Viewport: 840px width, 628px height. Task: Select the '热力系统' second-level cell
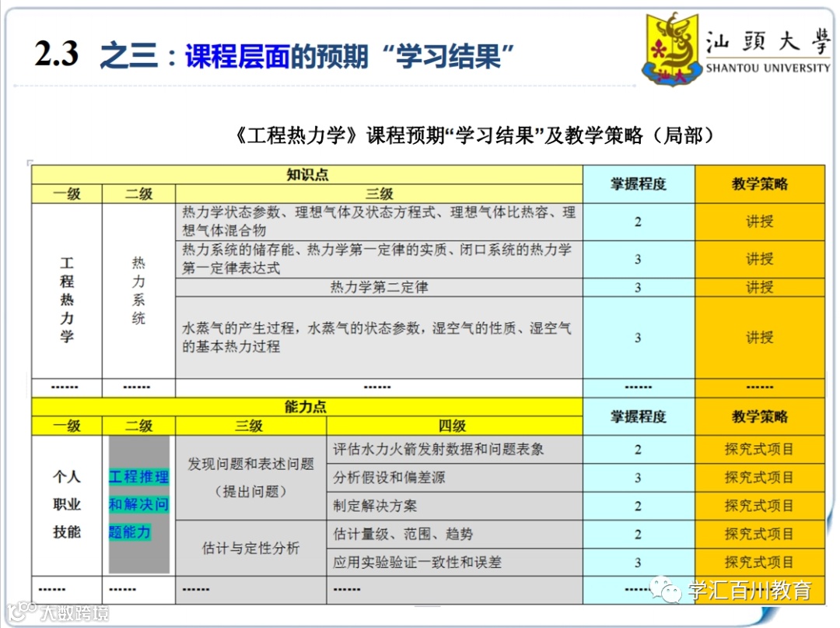138,290
